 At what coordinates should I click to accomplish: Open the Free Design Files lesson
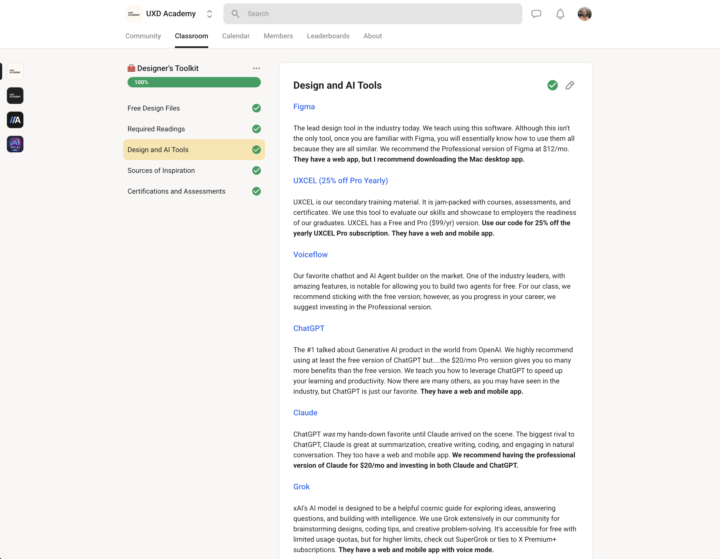[194, 108]
